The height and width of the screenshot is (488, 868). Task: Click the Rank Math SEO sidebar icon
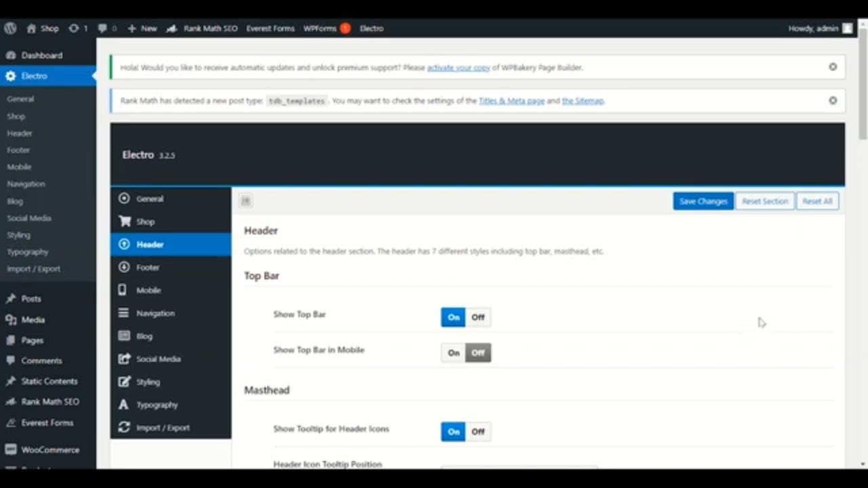point(10,402)
